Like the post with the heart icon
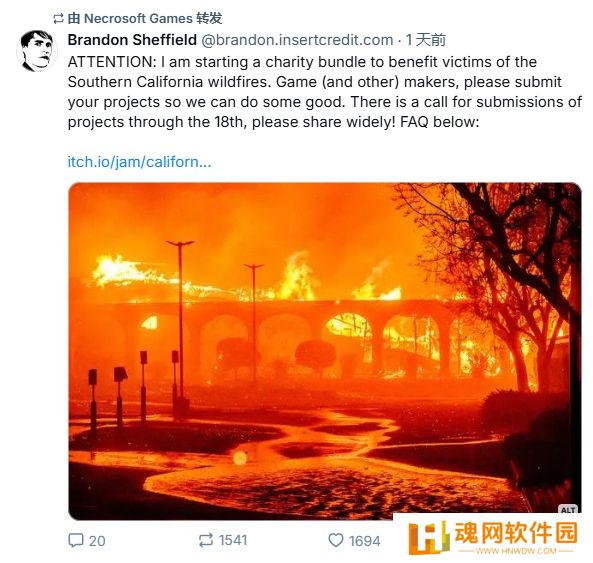The image size is (593, 563). [x=336, y=540]
